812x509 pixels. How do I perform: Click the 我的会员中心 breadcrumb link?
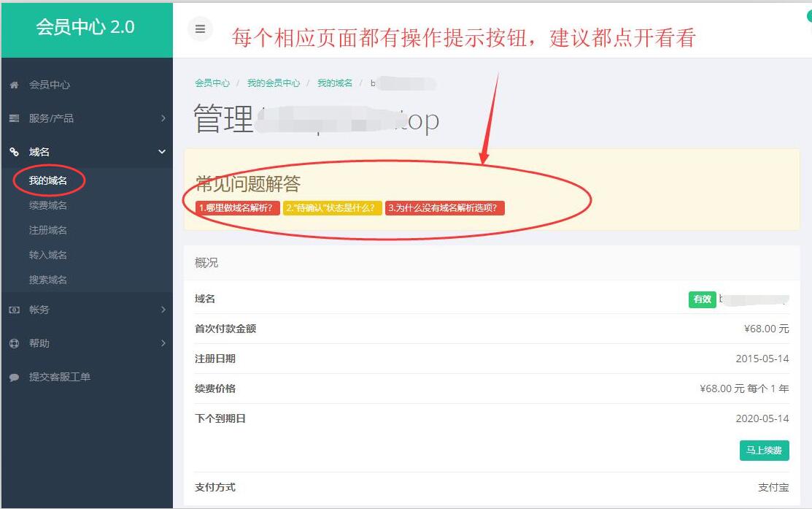pos(274,83)
